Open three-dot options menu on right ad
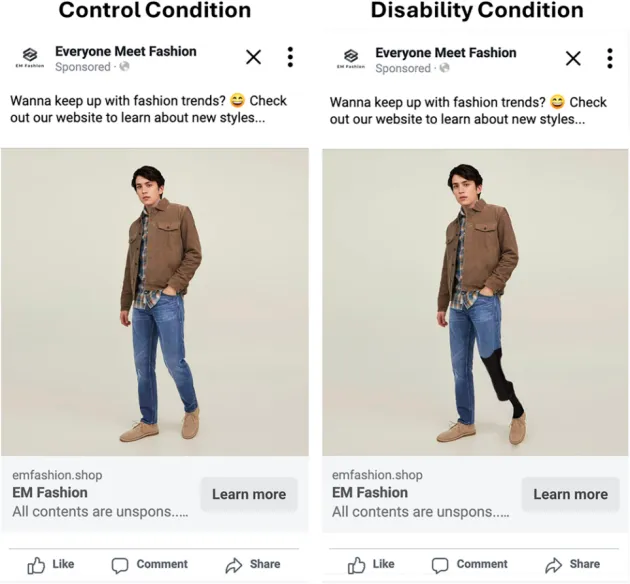This screenshot has width=630, height=584. pyautogui.click(x=610, y=58)
